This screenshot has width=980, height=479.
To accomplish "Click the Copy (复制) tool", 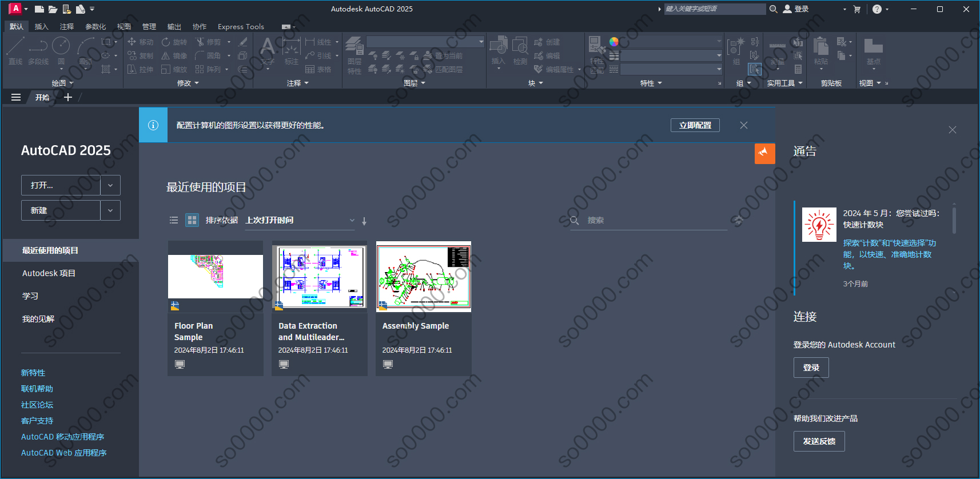I will point(141,55).
